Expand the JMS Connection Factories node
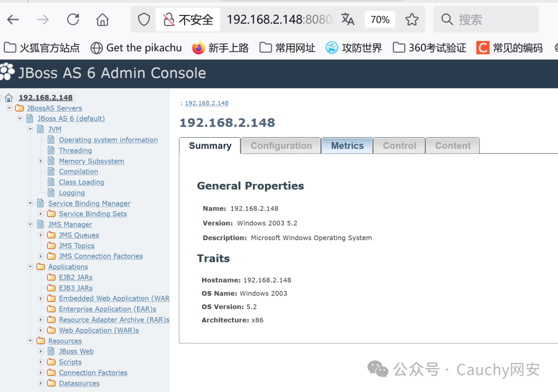 coord(41,256)
